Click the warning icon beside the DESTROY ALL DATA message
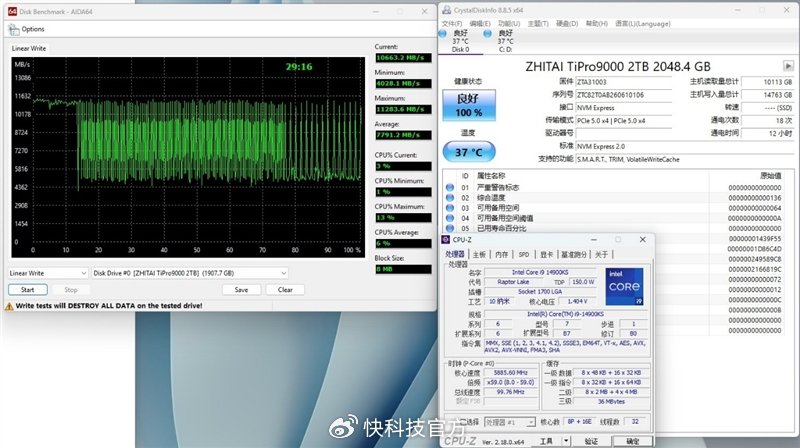 click(9, 306)
